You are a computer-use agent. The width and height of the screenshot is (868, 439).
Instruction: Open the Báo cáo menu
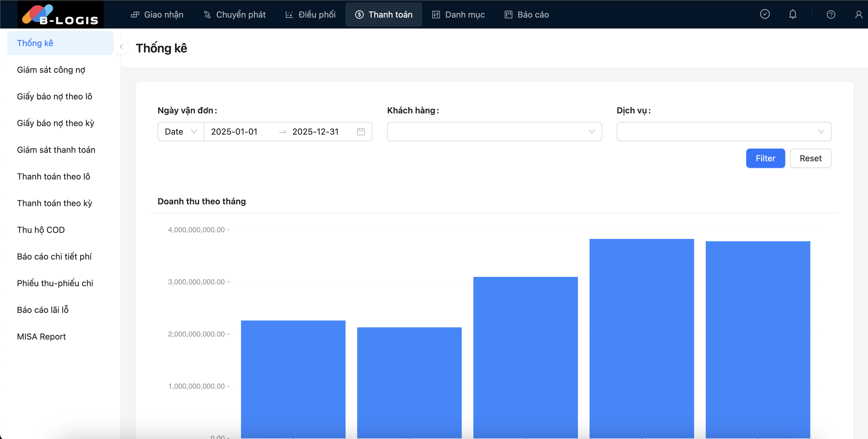(527, 15)
